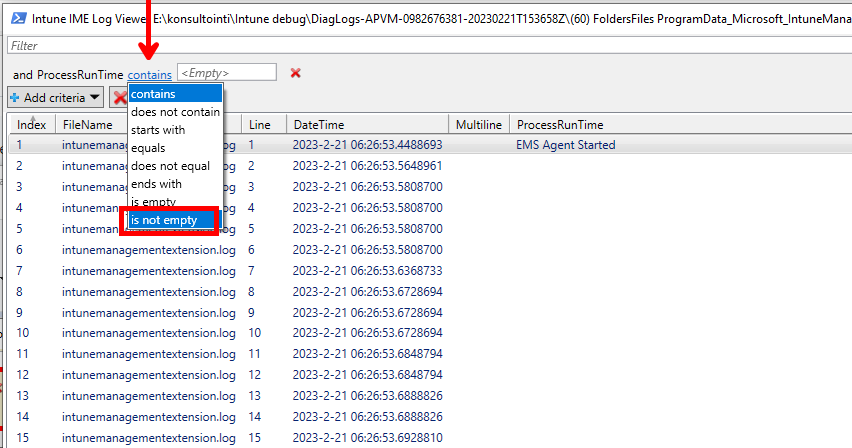Click the Empty value field for ProcessRunTime
The height and width of the screenshot is (448, 852).
tap(227, 73)
